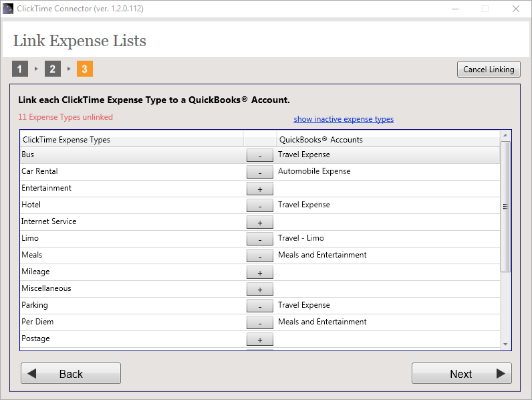This screenshot has height=400, width=532.
Task: Select the Meals row name
Action: [x=32, y=255]
